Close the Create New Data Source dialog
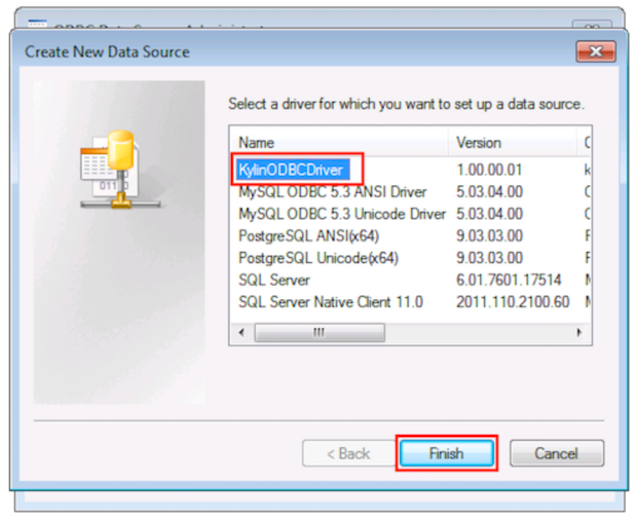Viewport: 635px width, 518px height. tap(596, 51)
